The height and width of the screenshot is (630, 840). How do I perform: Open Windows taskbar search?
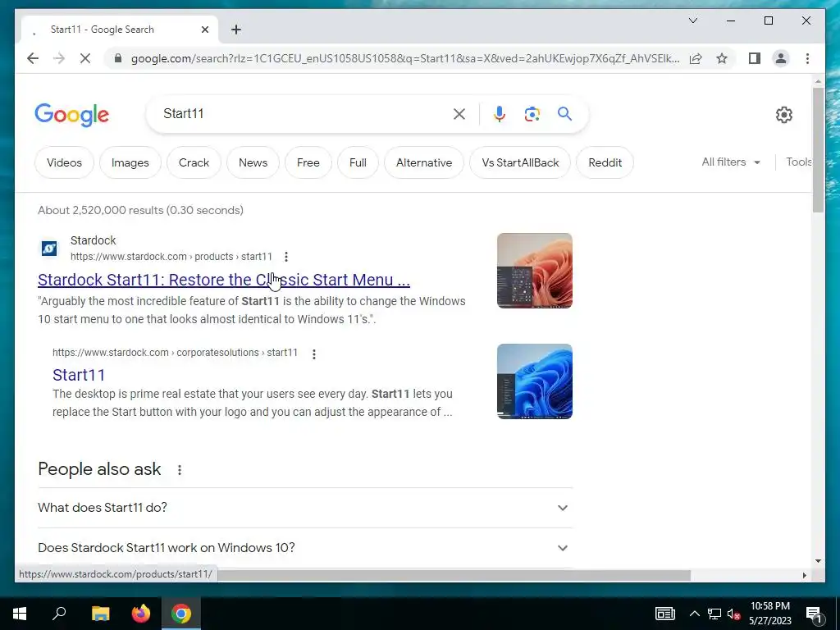[x=59, y=614]
